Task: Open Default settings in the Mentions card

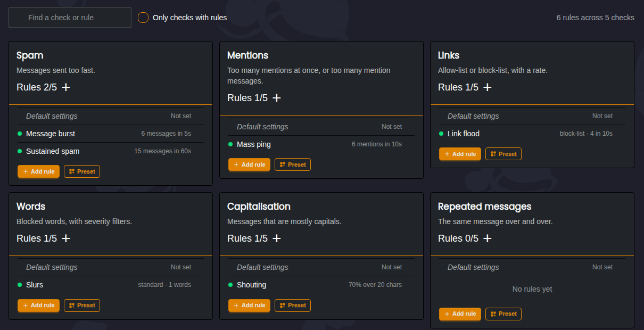Action: tap(321, 127)
